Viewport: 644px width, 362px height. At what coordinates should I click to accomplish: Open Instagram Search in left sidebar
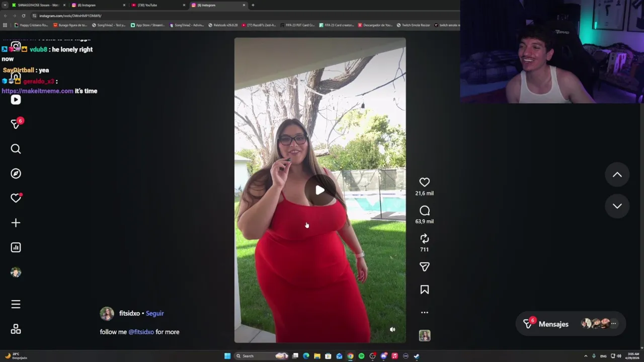[x=16, y=149]
